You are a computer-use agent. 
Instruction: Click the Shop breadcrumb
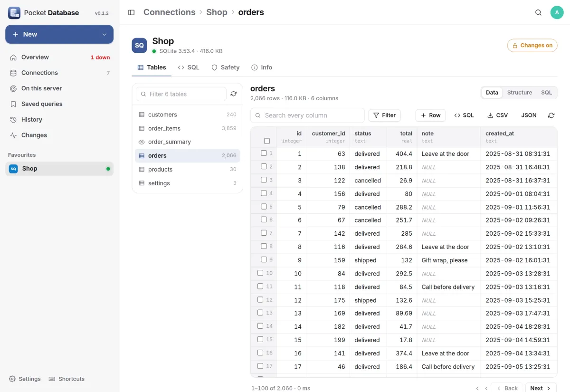217,12
